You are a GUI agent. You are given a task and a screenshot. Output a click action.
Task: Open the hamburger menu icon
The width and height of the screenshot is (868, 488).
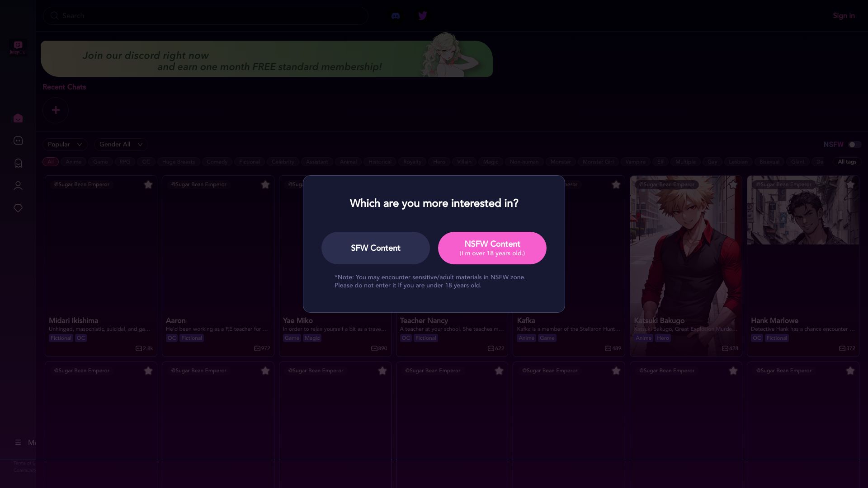(x=18, y=442)
